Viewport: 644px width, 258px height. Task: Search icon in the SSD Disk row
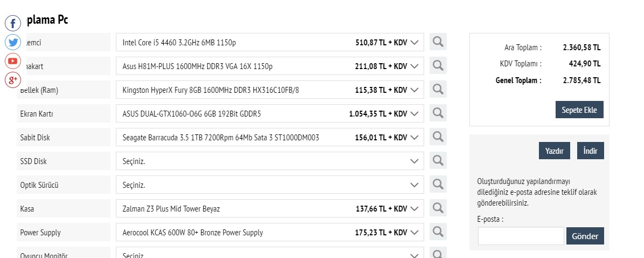(438, 160)
